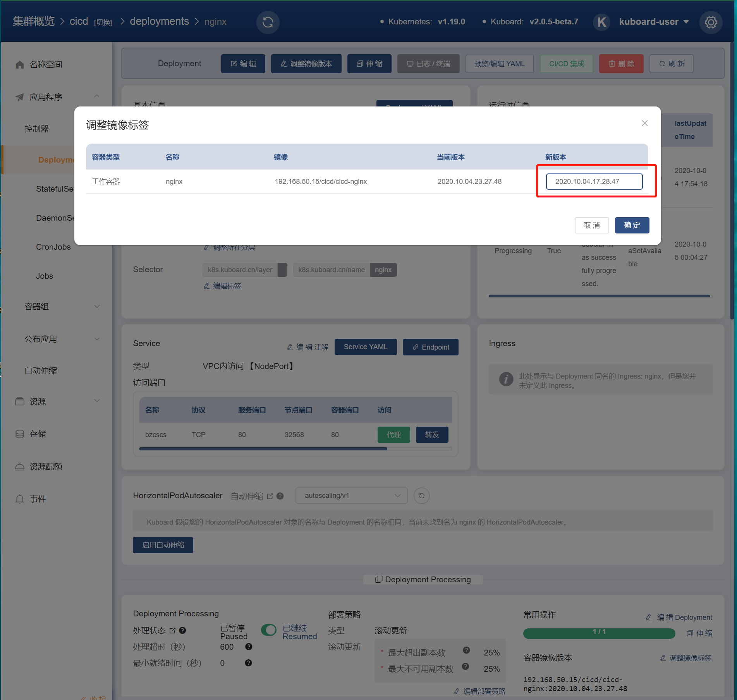Click the 资源配额 icon

tap(20, 466)
